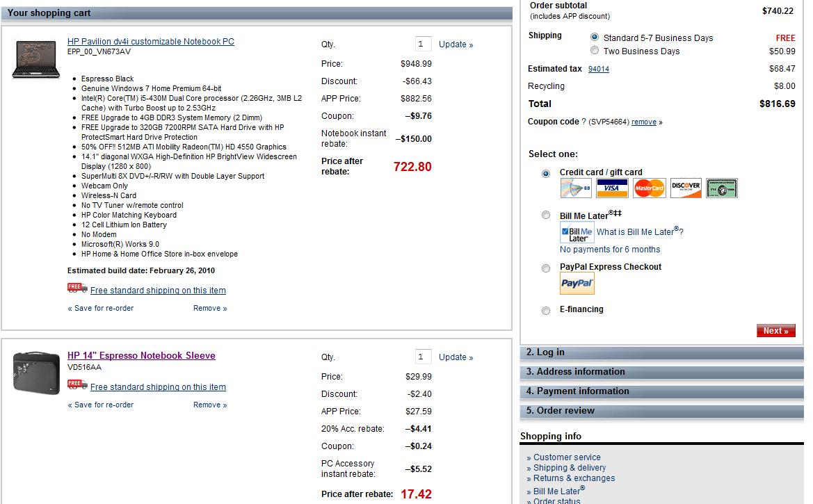Click the $8.00 recycling fee

[784, 86]
